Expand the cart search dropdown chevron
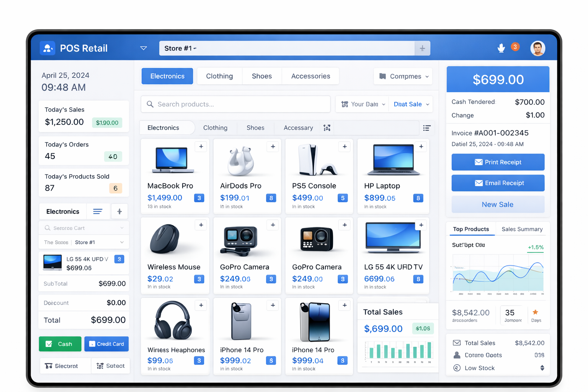588x392 pixels. 122,228
